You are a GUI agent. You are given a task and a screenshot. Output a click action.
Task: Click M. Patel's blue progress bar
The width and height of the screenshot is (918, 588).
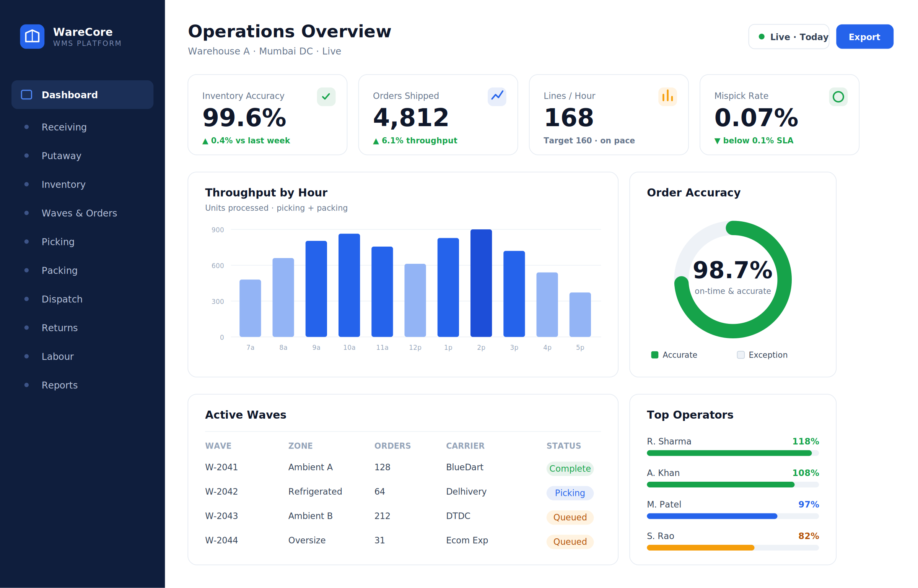(712, 516)
